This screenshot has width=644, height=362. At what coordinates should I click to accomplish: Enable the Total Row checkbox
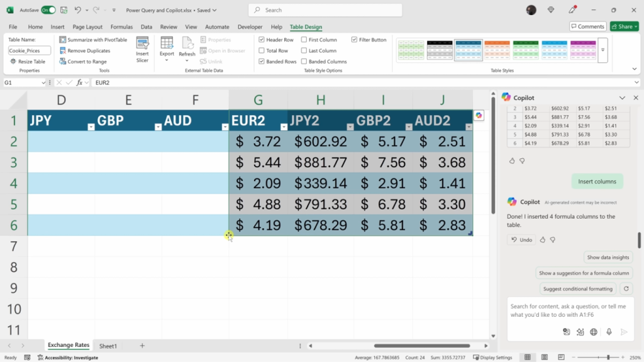pos(262,50)
